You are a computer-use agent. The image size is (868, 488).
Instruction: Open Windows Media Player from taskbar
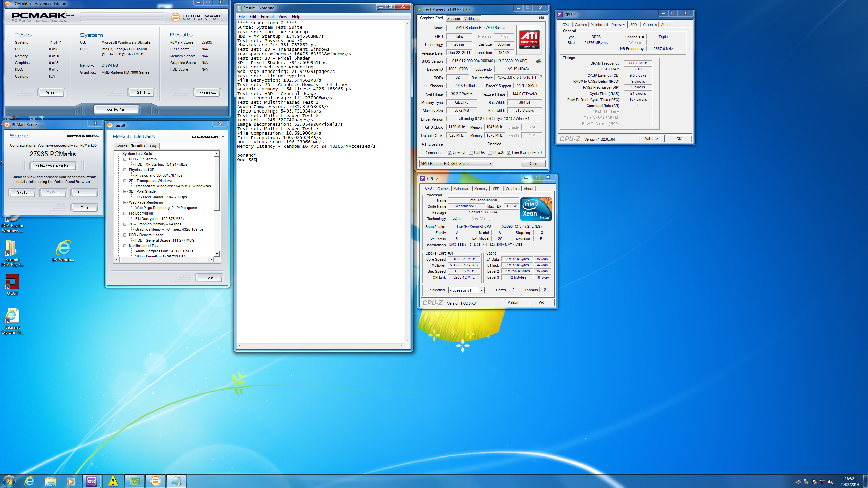[71, 481]
